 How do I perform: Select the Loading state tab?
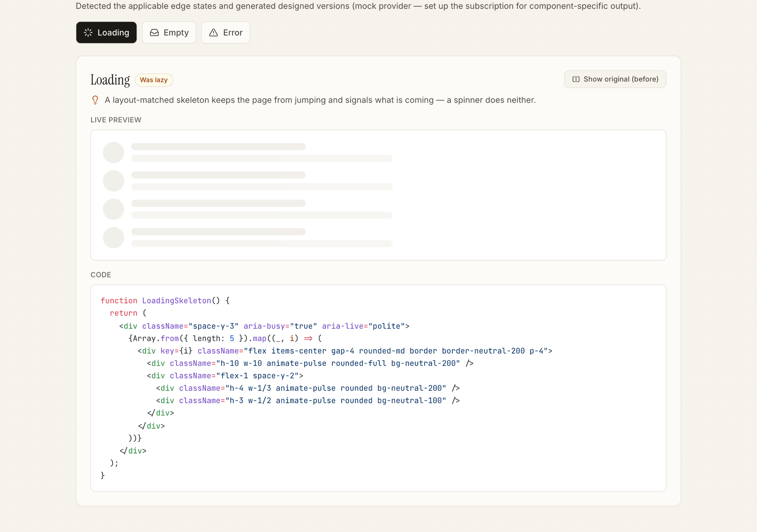[x=106, y=32]
